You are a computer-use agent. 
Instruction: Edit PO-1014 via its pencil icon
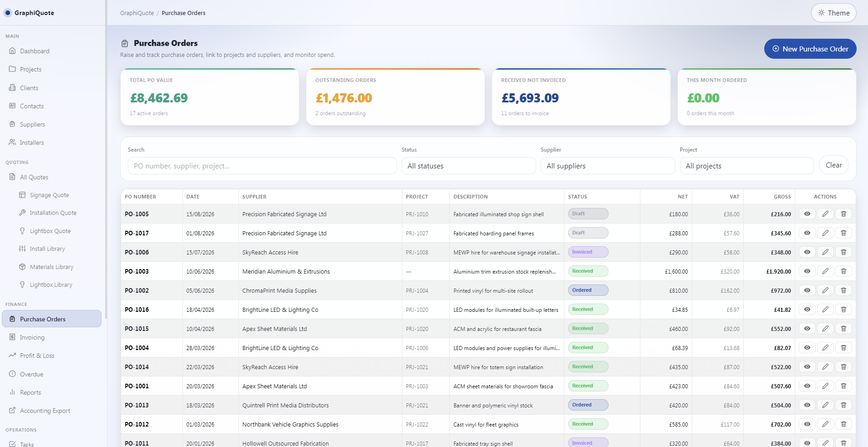[x=825, y=367]
